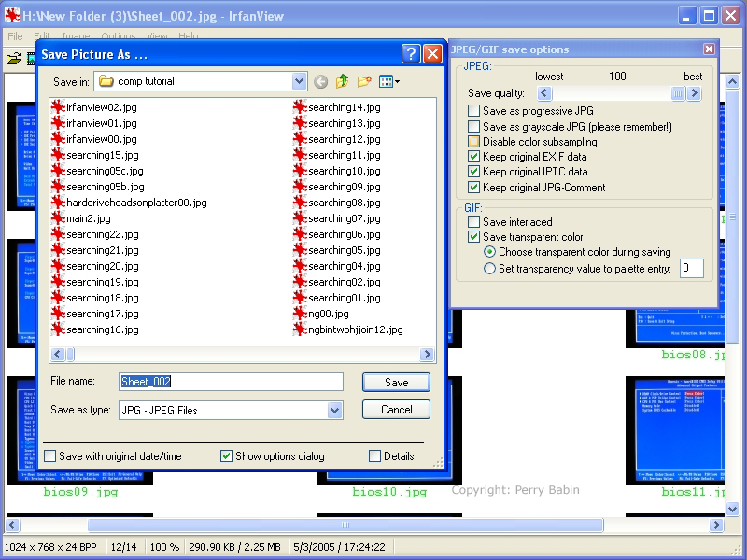The image size is (747, 560).
Task: Select the searching15.jpg file icon
Action: [x=58, y=155]
